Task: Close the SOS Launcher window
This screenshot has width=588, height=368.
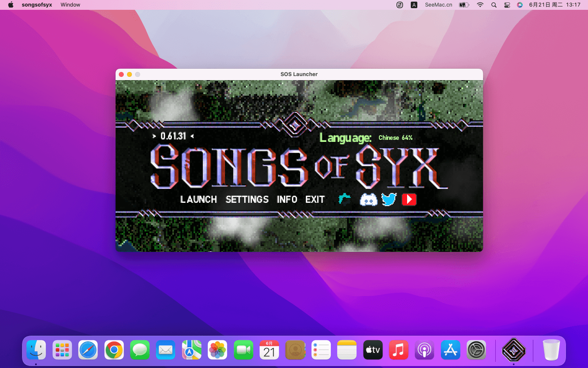Action: pos(121,74)
